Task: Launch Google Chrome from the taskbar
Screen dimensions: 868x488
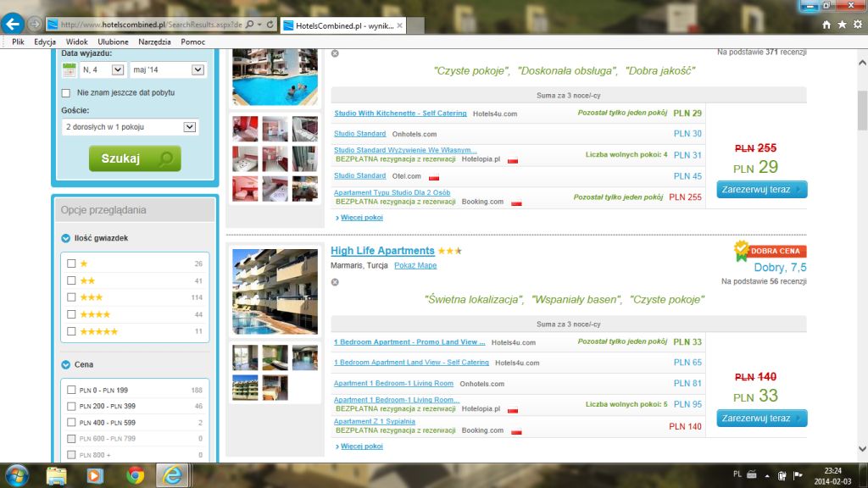Action: click(x=135, y=475)
